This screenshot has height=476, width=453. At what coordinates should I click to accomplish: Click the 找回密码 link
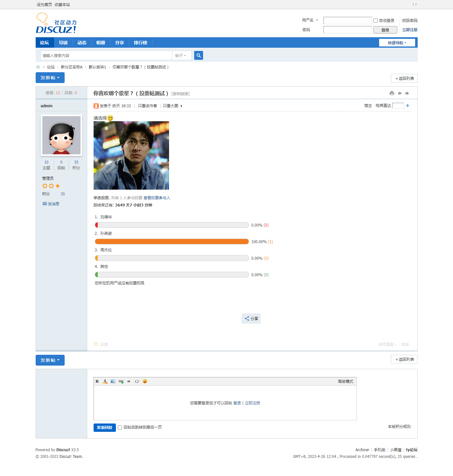click(410, 21)
